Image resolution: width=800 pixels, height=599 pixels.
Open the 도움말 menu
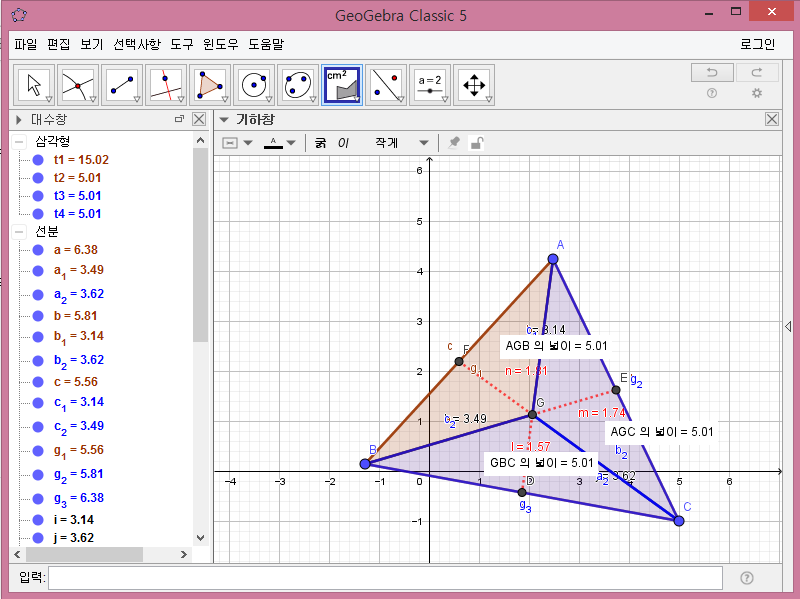266,44
